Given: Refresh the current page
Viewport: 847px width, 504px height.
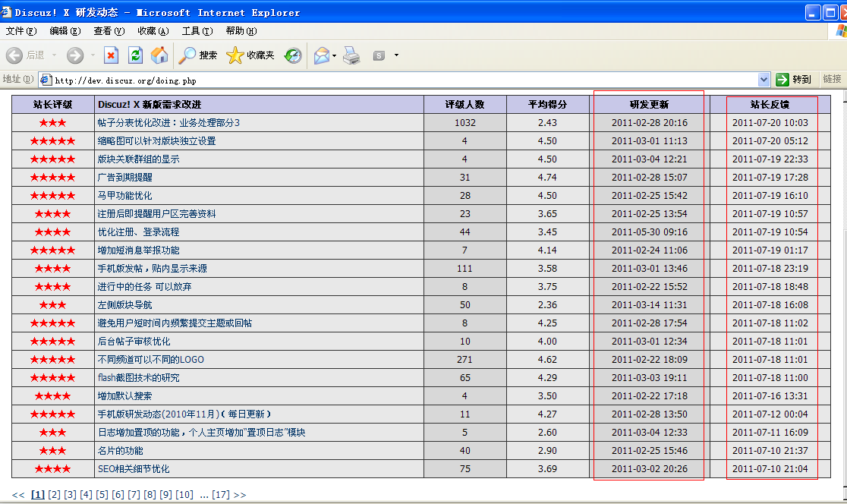Looking at the screenshot, I should pyautogui.click(x=135, y=55).
